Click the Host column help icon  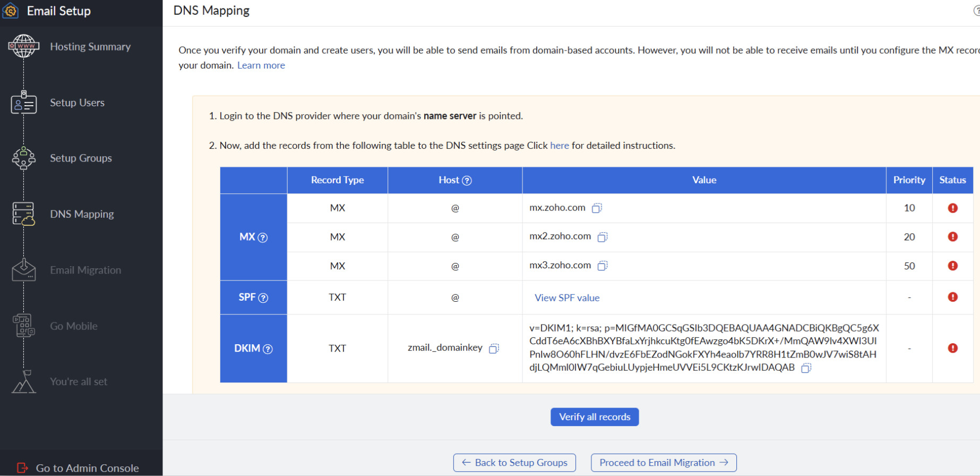pos(467,181)
